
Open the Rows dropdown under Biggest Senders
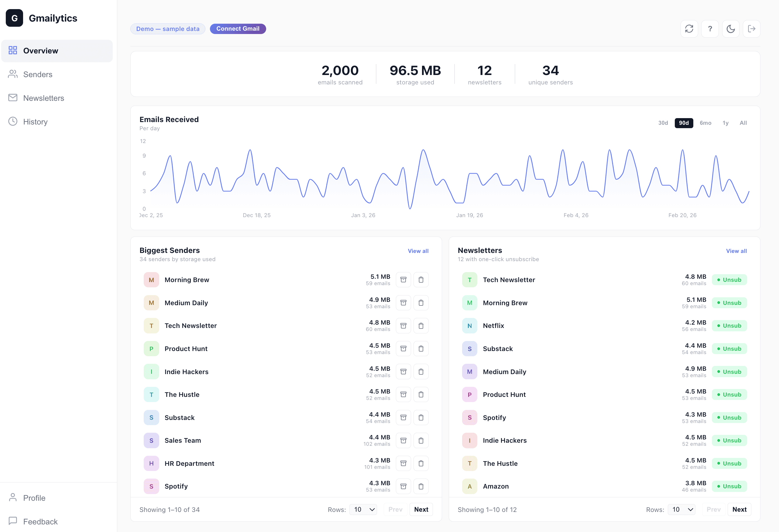[x=363, y=509]
